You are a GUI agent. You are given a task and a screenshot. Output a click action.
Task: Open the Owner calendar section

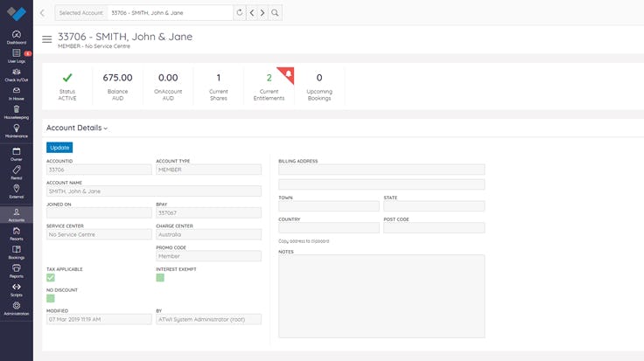tap(17, 154)
